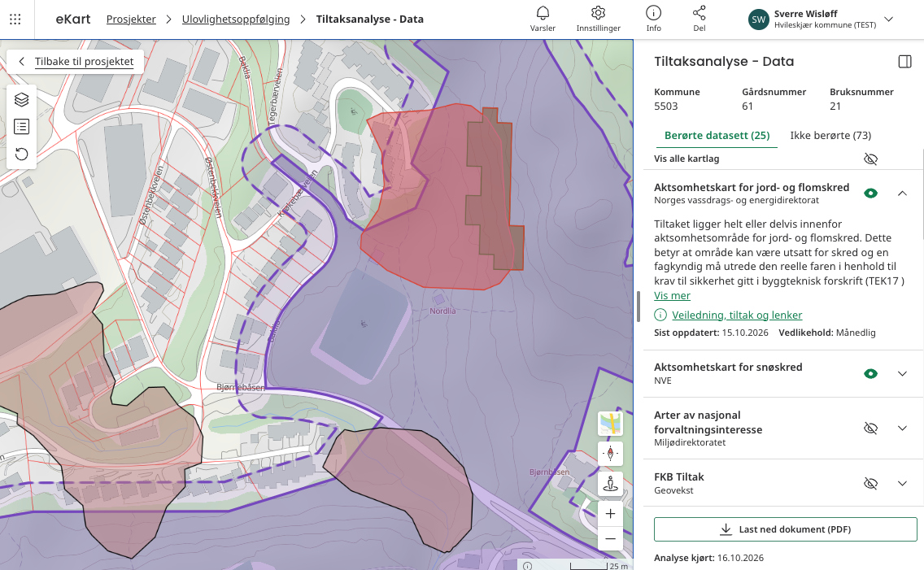
Task: Zoom in with the plus button
Action: pyautogui.click(x=611, y=513)
